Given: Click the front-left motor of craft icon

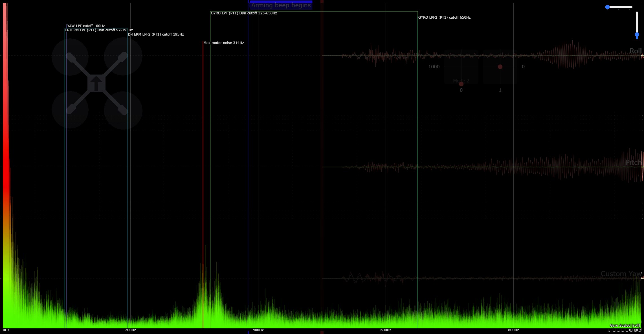Looking at the screenshot, I should click(x=70, y=57).
